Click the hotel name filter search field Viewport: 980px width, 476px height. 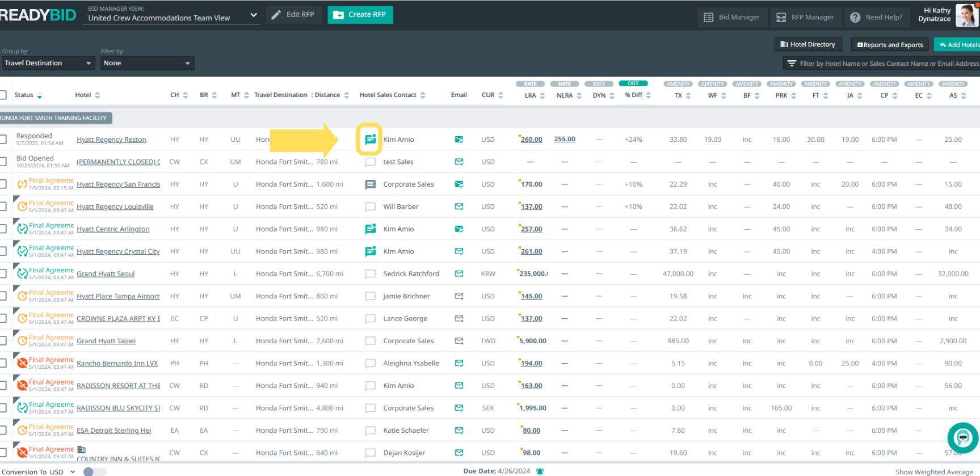(882, 64)
